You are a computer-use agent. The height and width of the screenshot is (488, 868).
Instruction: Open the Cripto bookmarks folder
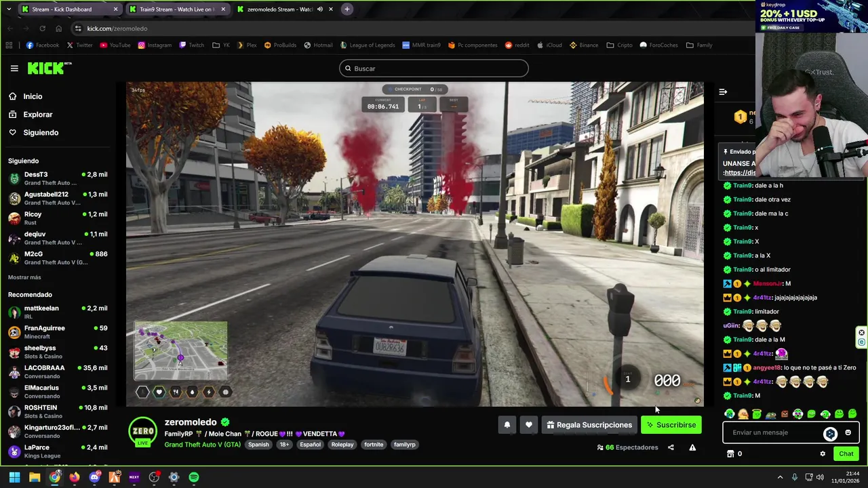pos(619,45)
